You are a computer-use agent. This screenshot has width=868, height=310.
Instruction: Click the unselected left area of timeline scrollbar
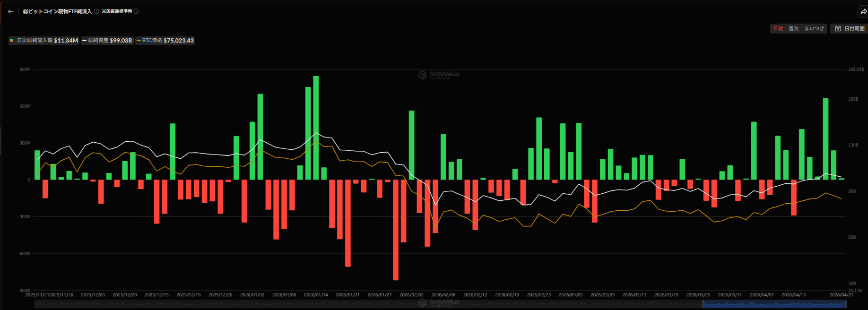point(331,304)
